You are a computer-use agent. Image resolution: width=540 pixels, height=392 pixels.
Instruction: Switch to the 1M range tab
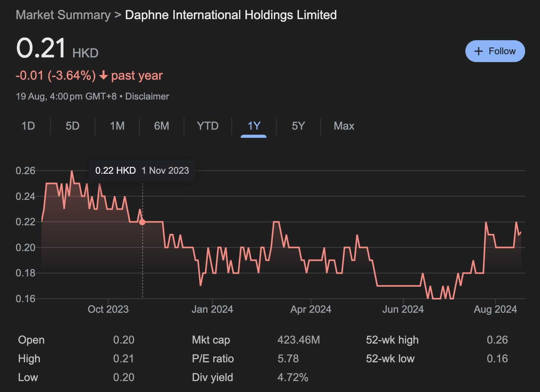click(x=117, y=126)
